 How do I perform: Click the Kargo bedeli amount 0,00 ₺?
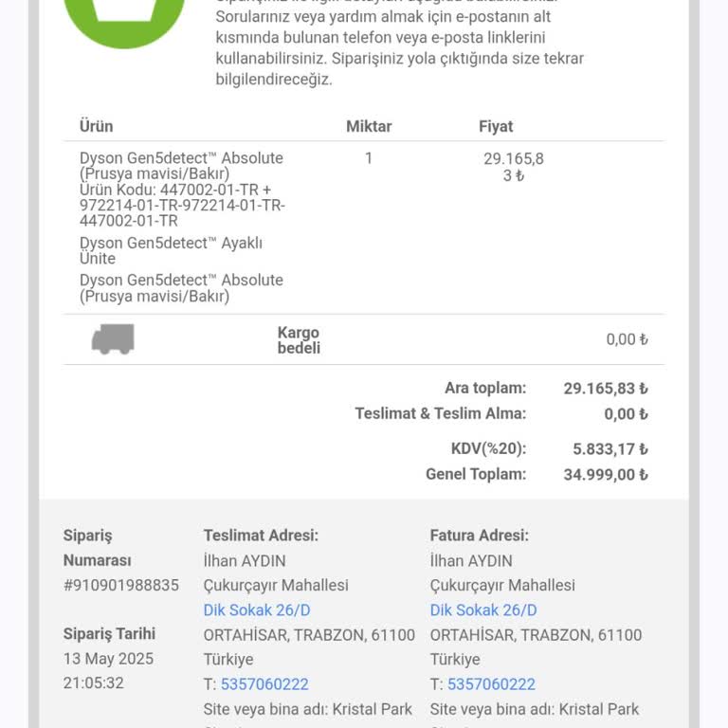coord(627,339)
